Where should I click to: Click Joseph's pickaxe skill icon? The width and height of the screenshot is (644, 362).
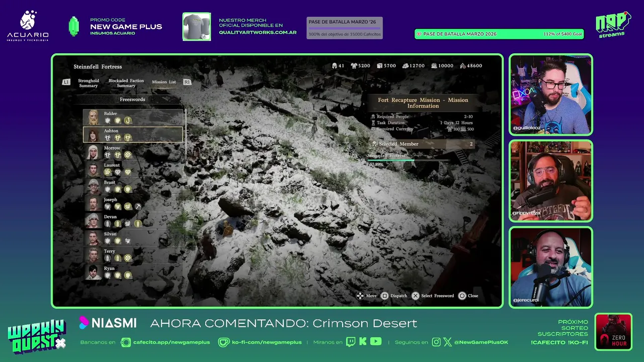point(138,207)
